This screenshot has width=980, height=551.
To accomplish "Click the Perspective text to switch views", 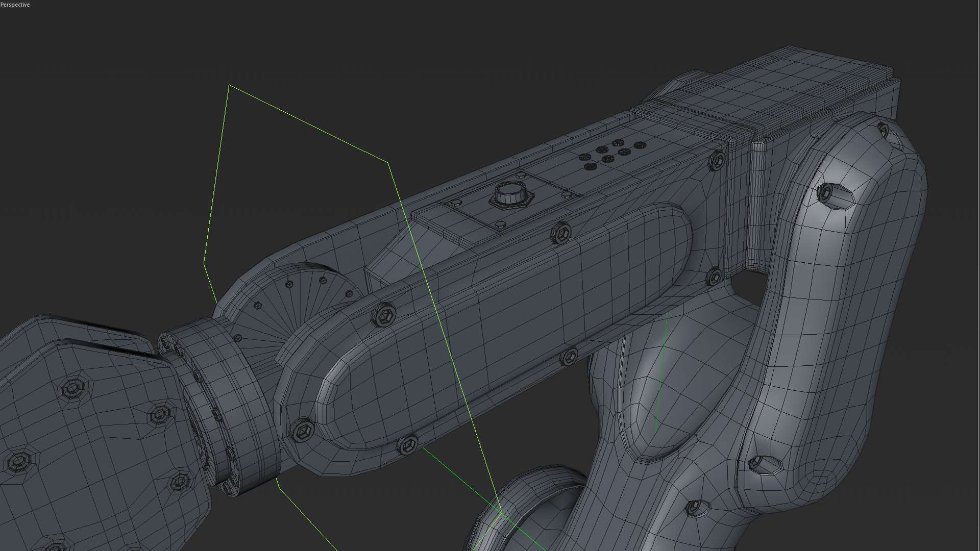I will click(15, 4).
